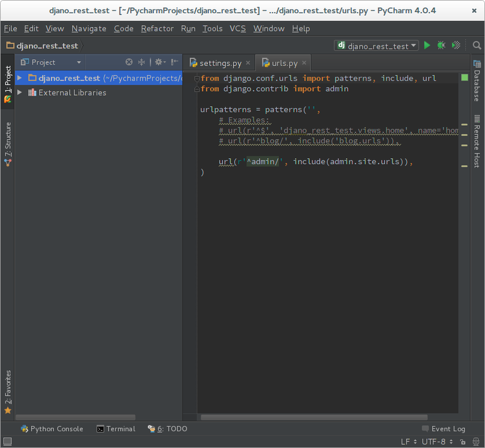Toggle tool window bars icon bottom-left
The width and height of the screenshot is (485, 448).
pos(7,441)
